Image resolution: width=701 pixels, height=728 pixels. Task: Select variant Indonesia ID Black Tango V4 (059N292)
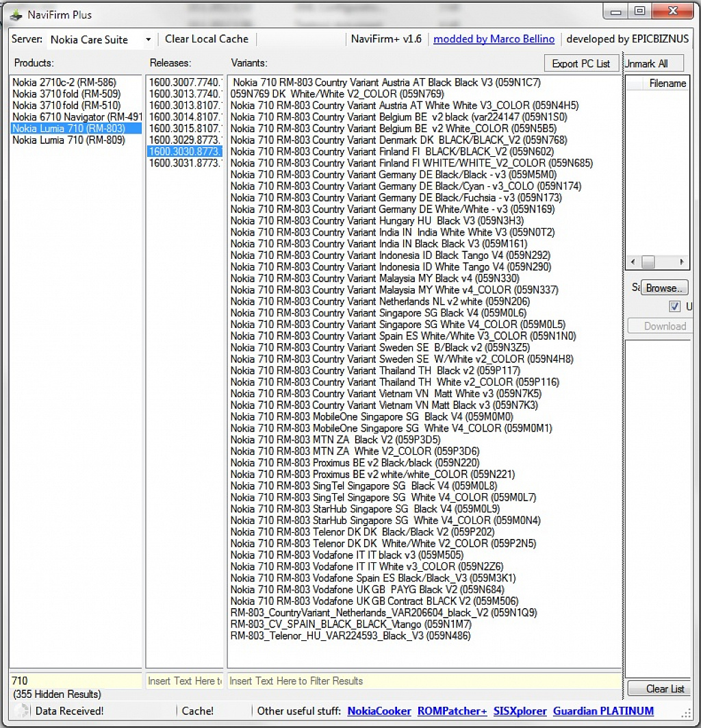click(390, 255)
